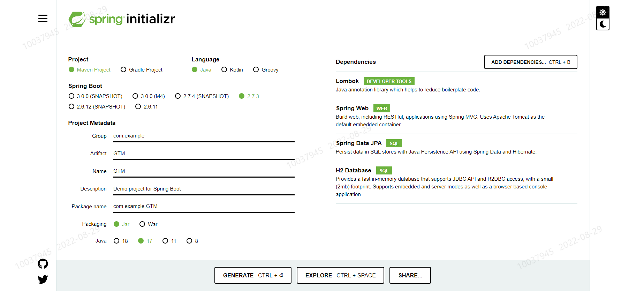Click the Explore button
Image resolution: width=644 pixels, height=291 pixels.
(340, 275)
